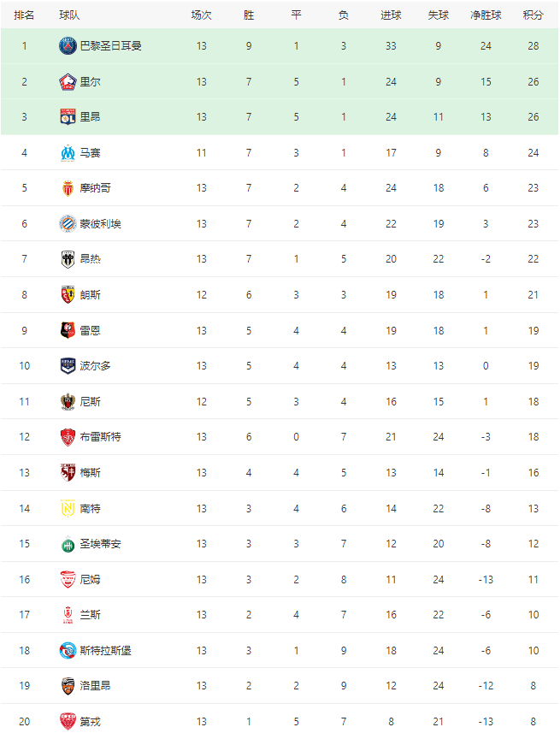Open the 马赛 team page link
Image resolution: width=560 pixels, height=739 pixels.
pos(90,152)
